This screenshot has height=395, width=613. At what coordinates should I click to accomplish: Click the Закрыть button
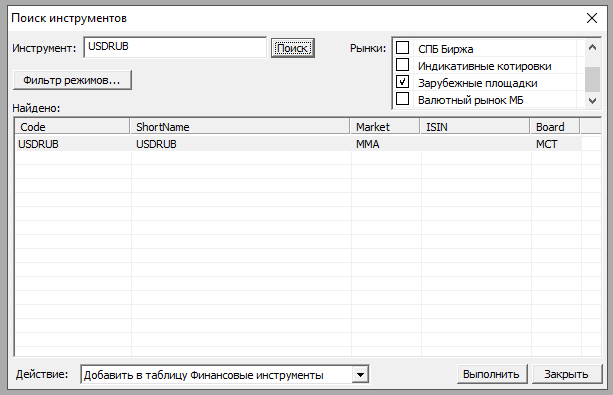coord(566,374)
